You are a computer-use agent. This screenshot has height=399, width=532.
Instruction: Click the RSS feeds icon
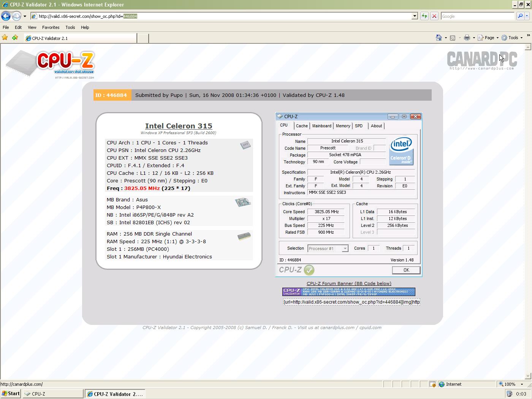[x=453, y=38]
